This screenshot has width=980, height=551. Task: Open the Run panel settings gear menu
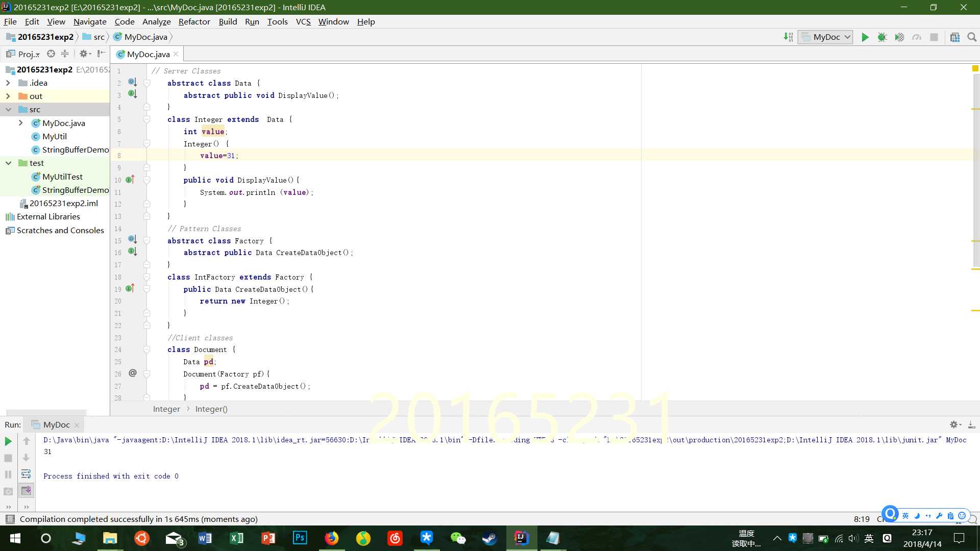(955, 424)
